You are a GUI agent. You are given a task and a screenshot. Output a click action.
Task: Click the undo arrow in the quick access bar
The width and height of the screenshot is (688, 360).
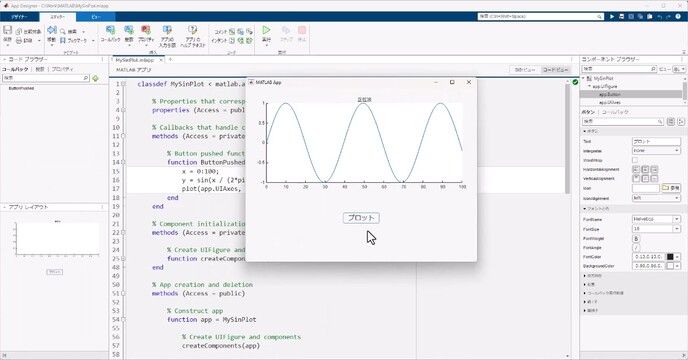coord(659,16)
